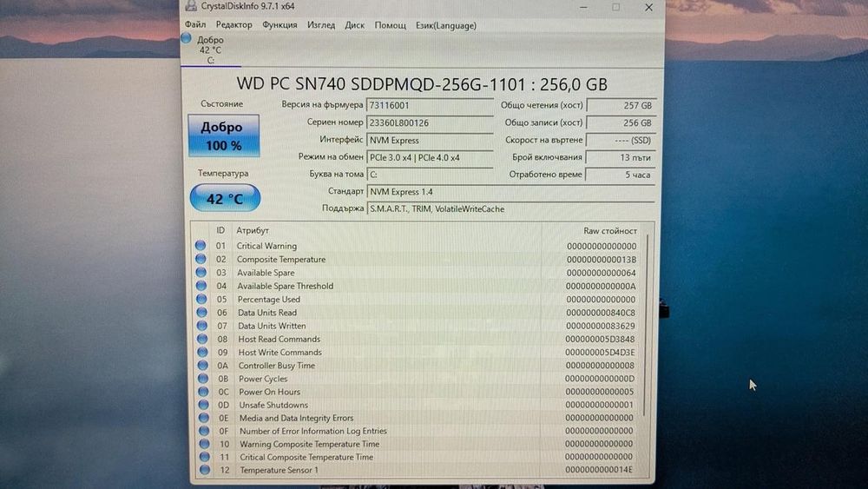The image size is (868, 489).
Task: Open the Редактор menu
Action: tap(233, 25)
